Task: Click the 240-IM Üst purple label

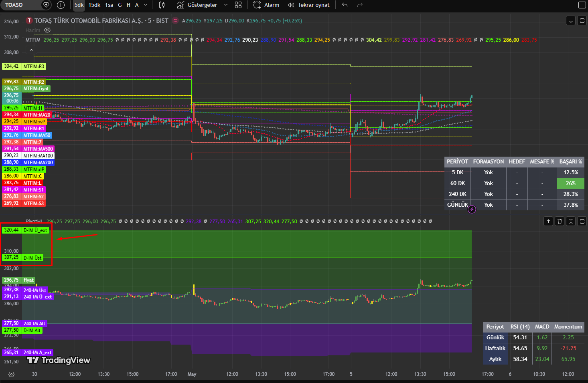Action: [35, 290]
